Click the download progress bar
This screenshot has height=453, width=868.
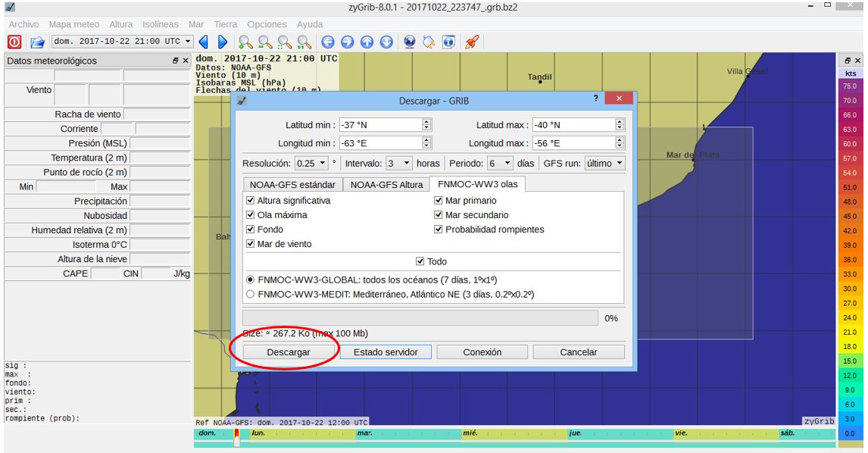click(x=420, y=318)
